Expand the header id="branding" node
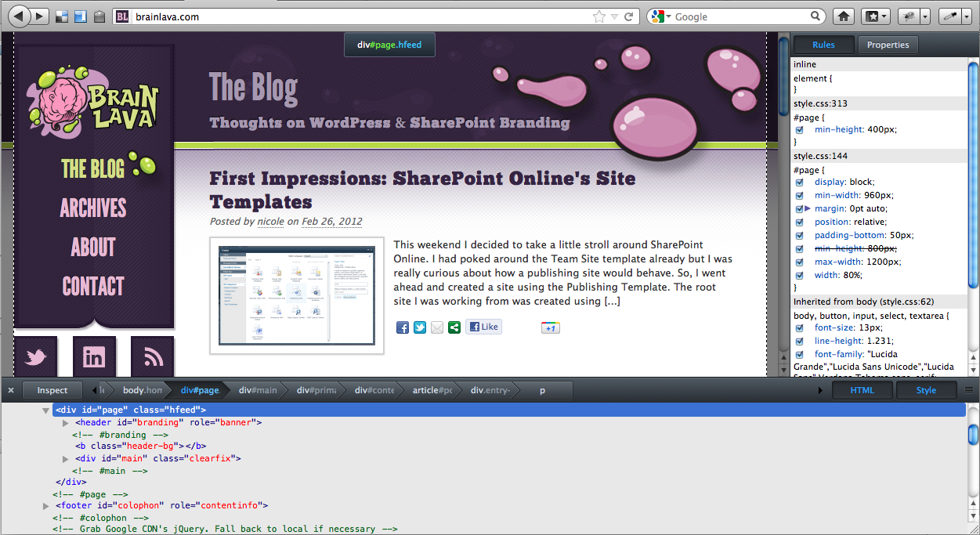Screen dimensions: 980x535 pyautogui.click(x=67, y=423)
